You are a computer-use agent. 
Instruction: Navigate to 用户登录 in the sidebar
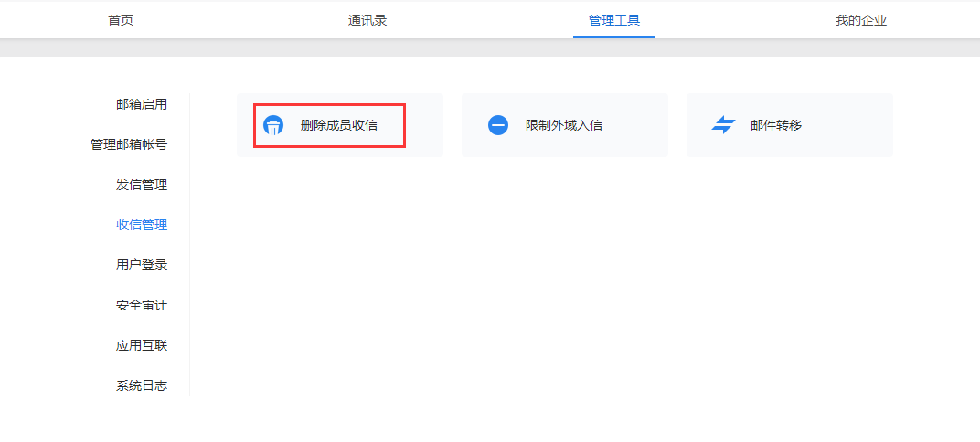(142, 265)
